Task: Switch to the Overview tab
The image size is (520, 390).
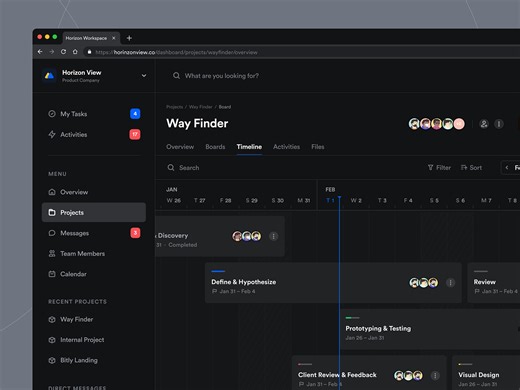Action: click(180, 147)
